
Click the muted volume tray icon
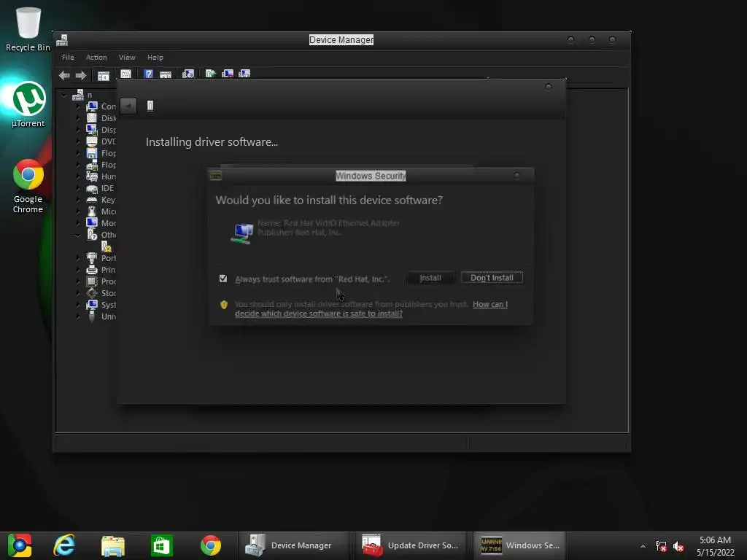[678, 546]
